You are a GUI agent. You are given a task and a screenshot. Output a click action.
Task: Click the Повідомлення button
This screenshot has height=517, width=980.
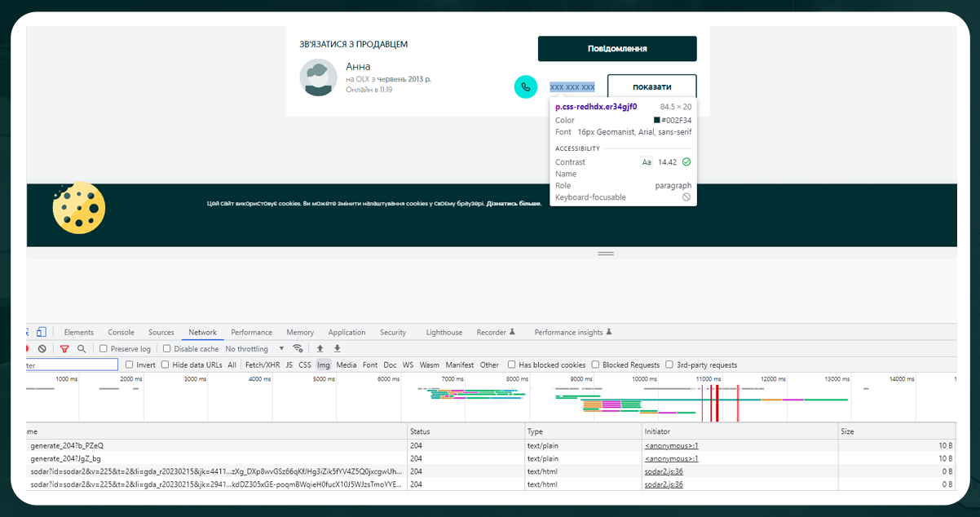click(x=617, y=48)
